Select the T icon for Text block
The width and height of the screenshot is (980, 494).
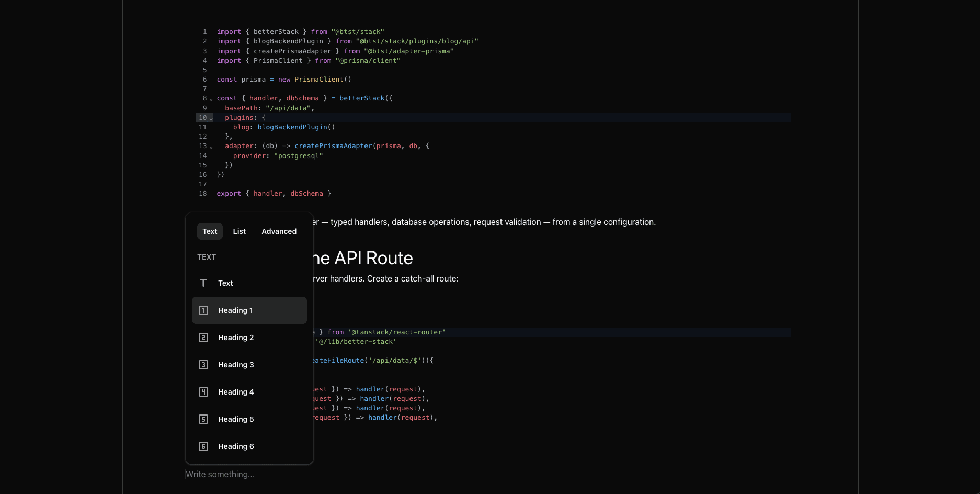(203, 283)
